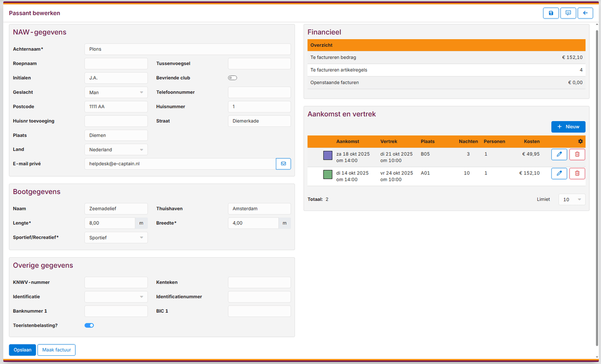Change the Limiet dropdown value
The height and width of the screenshot is (364, 601).
click(x=571, y=199)
